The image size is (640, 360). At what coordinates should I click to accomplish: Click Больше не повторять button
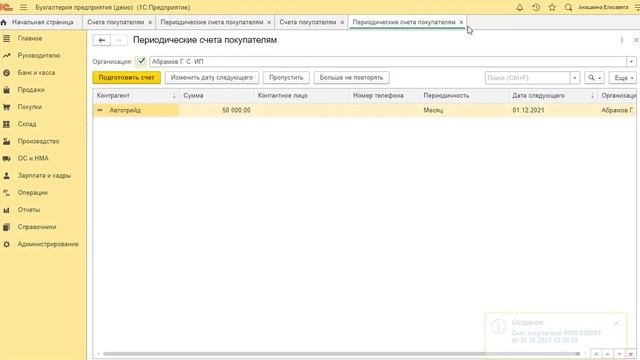[351, 78]
